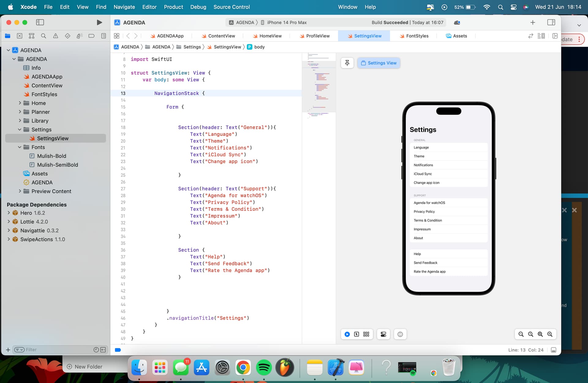588x383 pixels.
Task: Click the body breadcrumb item
Action: (x=256, y=47)
